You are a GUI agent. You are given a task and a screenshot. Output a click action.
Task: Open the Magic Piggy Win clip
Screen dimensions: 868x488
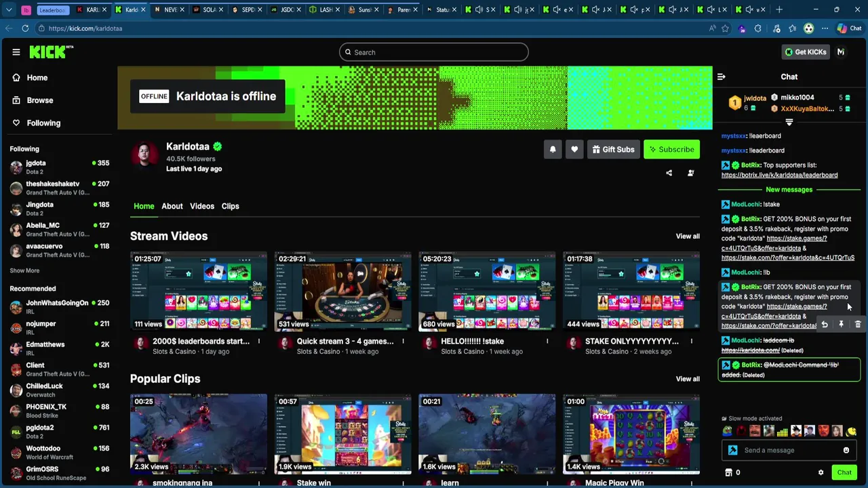pyautogui.click(x=631, y=434)
